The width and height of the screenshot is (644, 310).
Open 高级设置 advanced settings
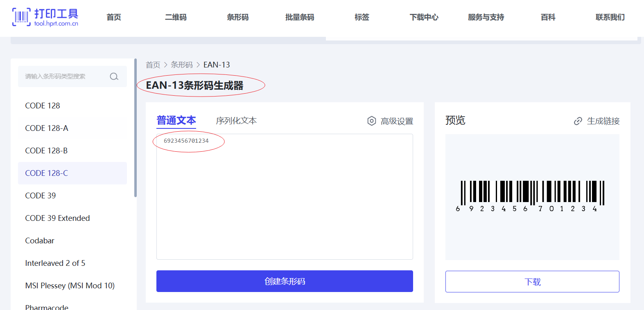point(397,121)
